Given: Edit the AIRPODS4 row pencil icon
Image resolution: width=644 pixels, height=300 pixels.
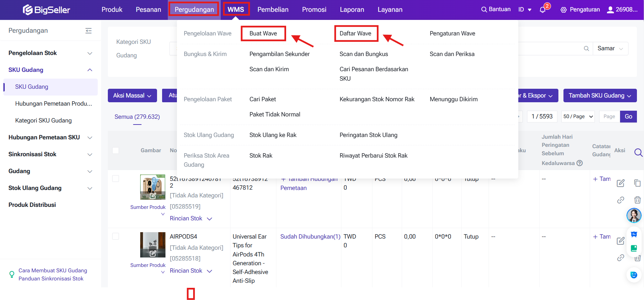Looking at the screenshot, I should click(x=620, y=241).
